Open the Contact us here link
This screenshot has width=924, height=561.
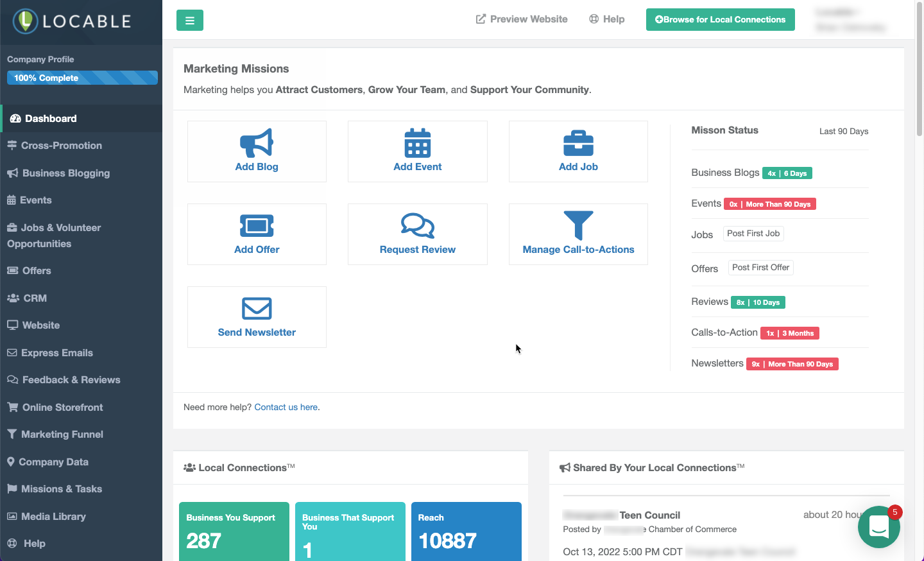pyautogui.click(x=286, y=406)
